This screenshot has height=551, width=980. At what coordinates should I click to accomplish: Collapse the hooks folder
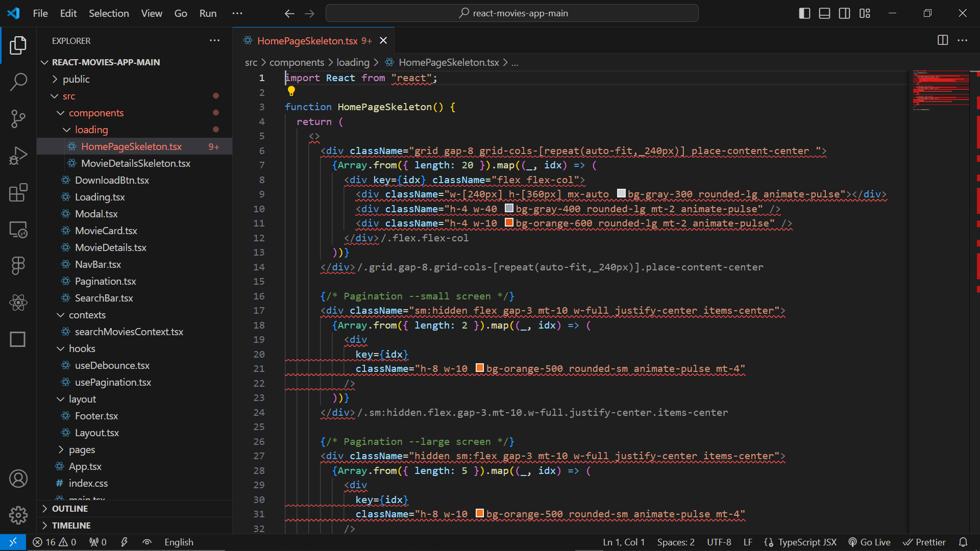coord(82,348)
